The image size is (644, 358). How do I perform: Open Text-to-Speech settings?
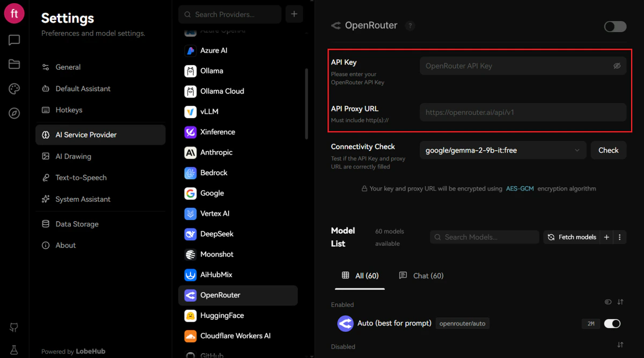pyautogui.click(x=100, y=178)
